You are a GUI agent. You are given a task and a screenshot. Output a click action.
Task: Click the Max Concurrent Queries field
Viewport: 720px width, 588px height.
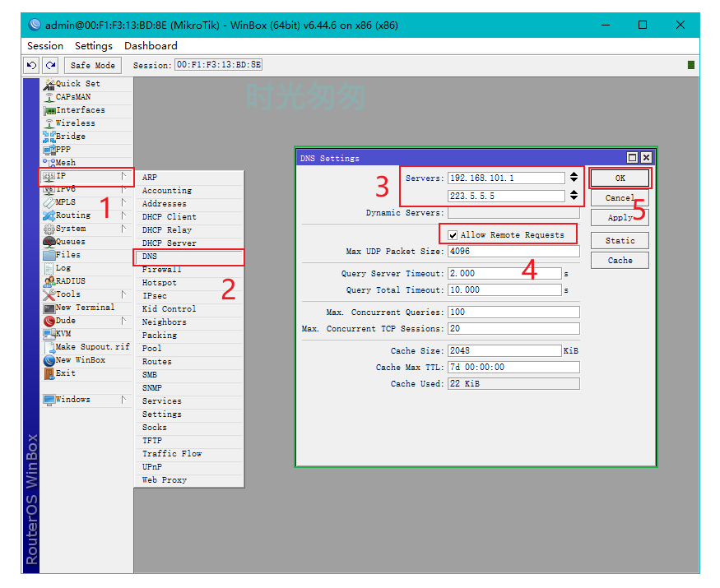coord(513,313)
